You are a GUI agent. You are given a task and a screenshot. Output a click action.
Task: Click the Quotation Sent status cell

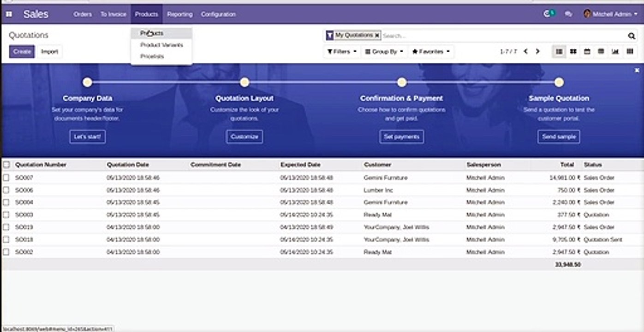pyautogui.click(x=603, y=240)
